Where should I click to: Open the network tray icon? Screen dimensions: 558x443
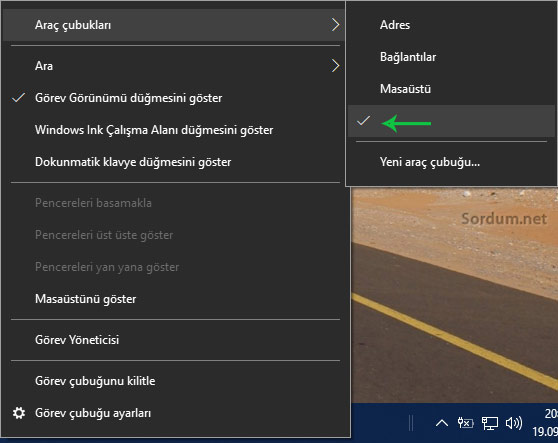click(490, 423)
